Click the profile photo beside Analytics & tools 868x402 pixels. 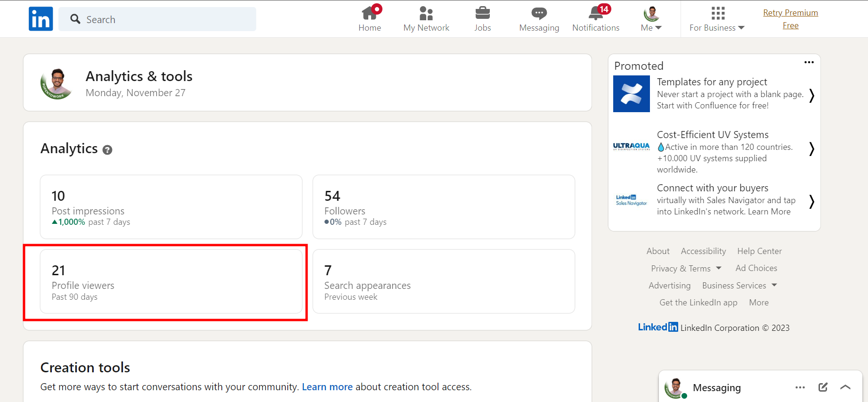point(57,83)
